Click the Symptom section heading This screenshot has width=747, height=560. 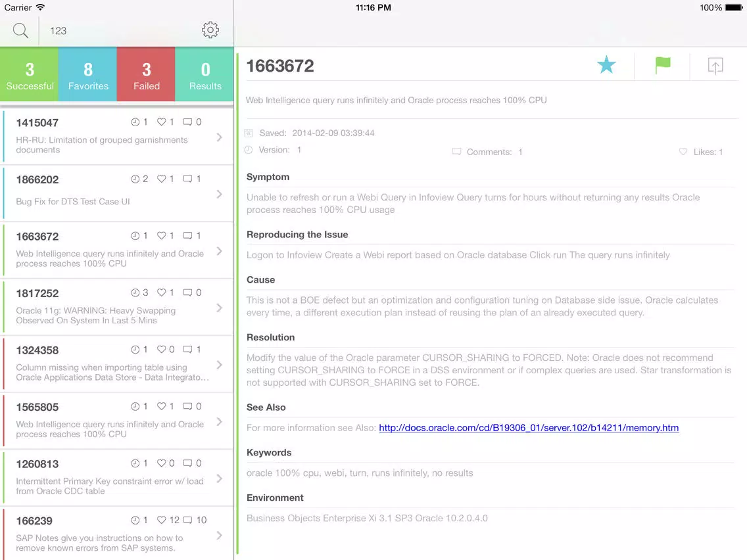pos(268,177)
